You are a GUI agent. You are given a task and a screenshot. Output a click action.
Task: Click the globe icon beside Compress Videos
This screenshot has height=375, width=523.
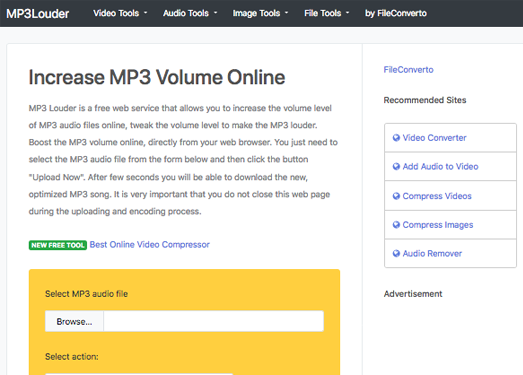tap(396, 196)
